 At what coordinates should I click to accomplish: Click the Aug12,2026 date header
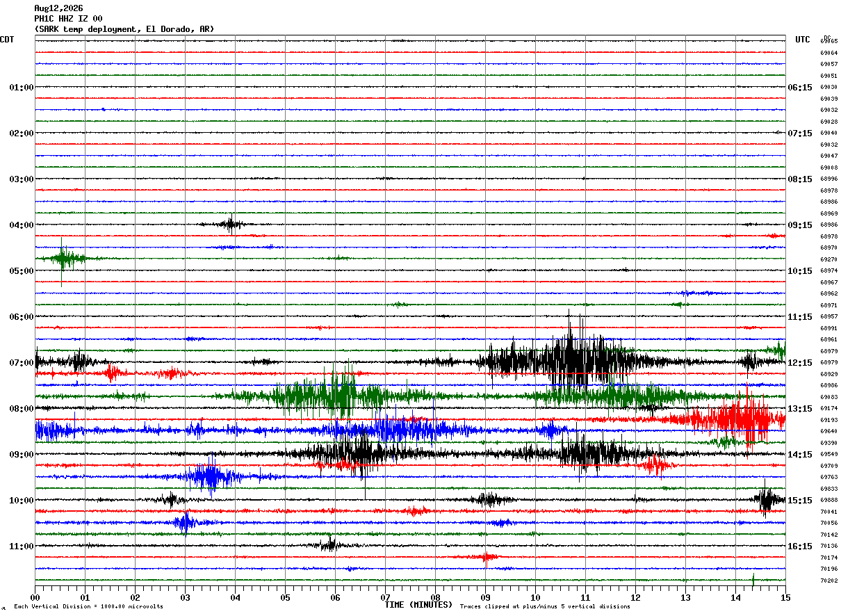pos(58,8)
